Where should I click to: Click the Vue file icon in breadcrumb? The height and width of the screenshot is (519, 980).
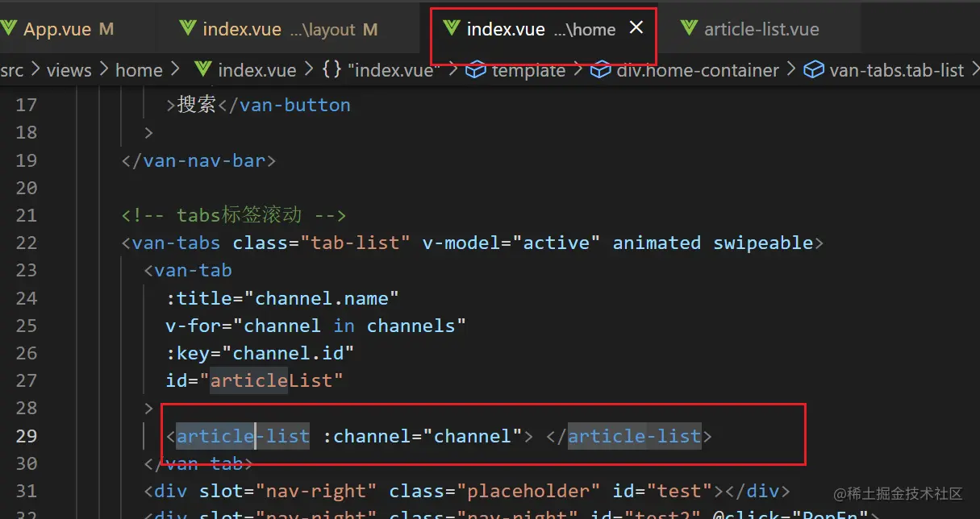[x=203, y=70]
